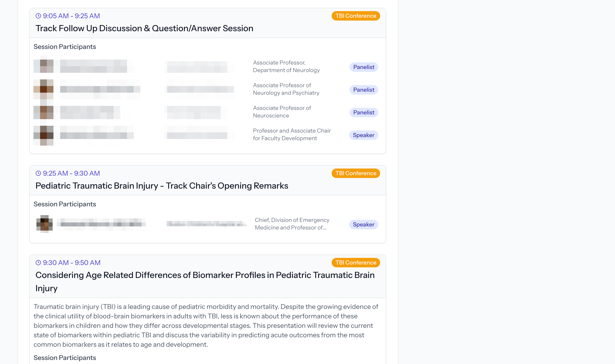Click the Neurology and Psychiatry professor's photo
The width and height of the screenshot is (615, 364).
click(44, 89)
